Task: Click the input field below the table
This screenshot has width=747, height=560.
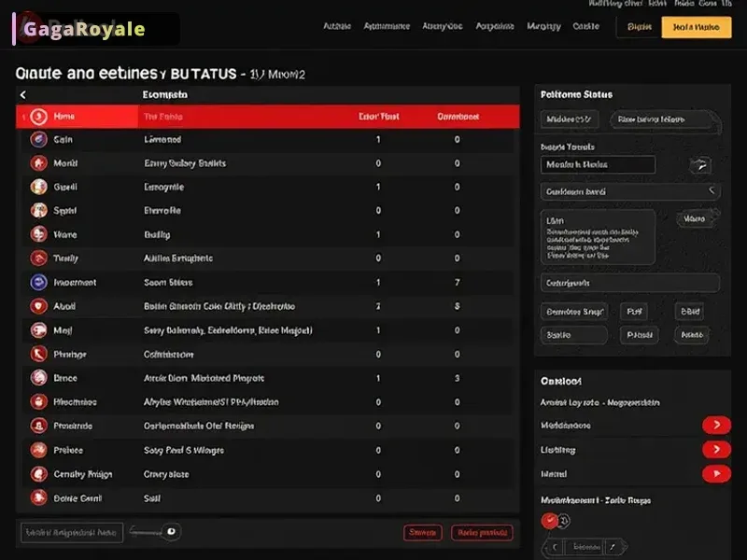Action: [72, 533]
